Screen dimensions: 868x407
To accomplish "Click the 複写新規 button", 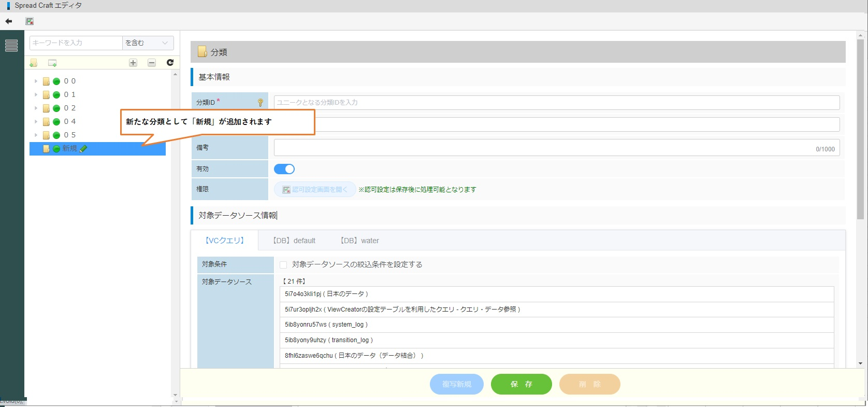I will click(x=456, y=384).
